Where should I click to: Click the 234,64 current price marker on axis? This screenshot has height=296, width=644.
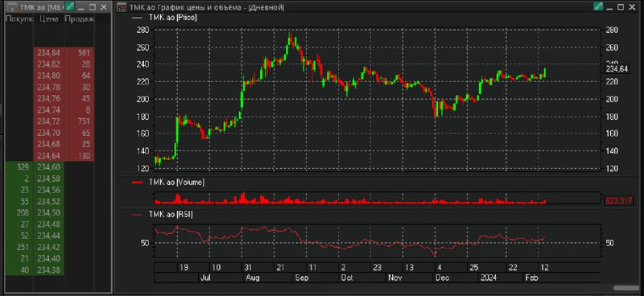pos(617,69)
